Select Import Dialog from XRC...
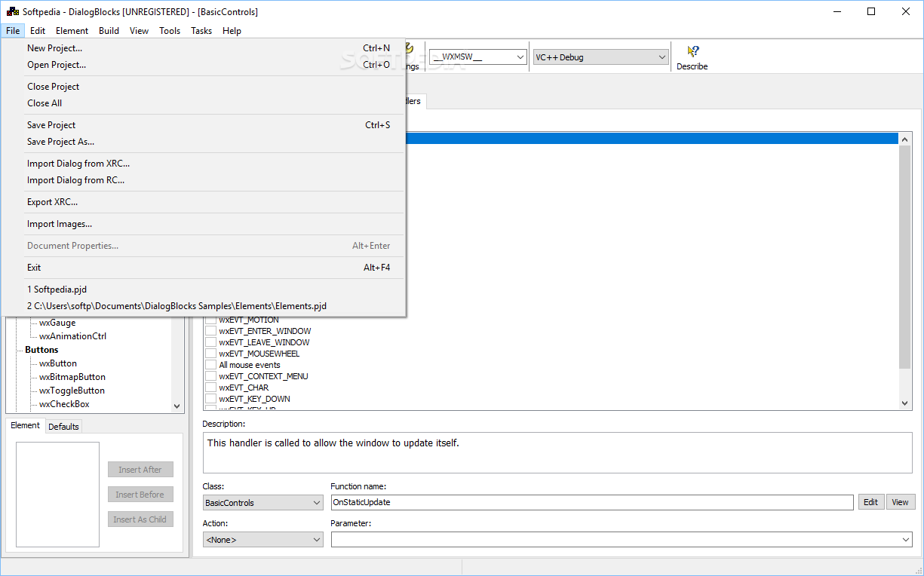 point(204,164)
